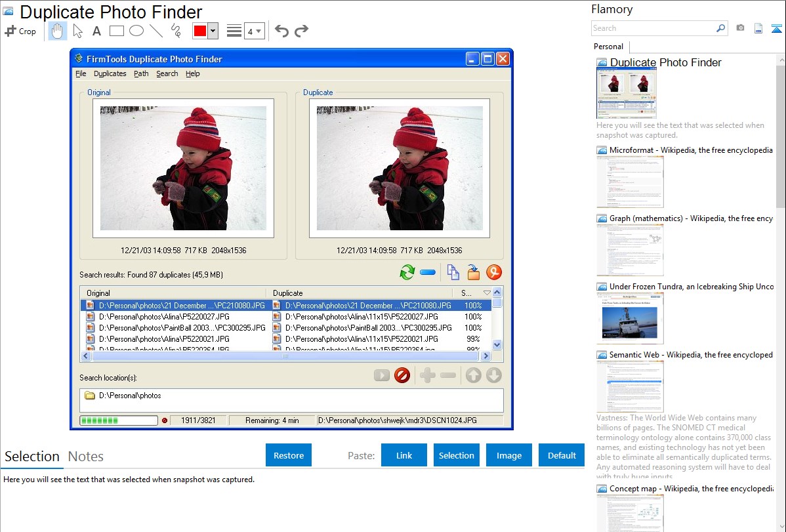Activate the hand pan tool

click(x=57, y=31)
